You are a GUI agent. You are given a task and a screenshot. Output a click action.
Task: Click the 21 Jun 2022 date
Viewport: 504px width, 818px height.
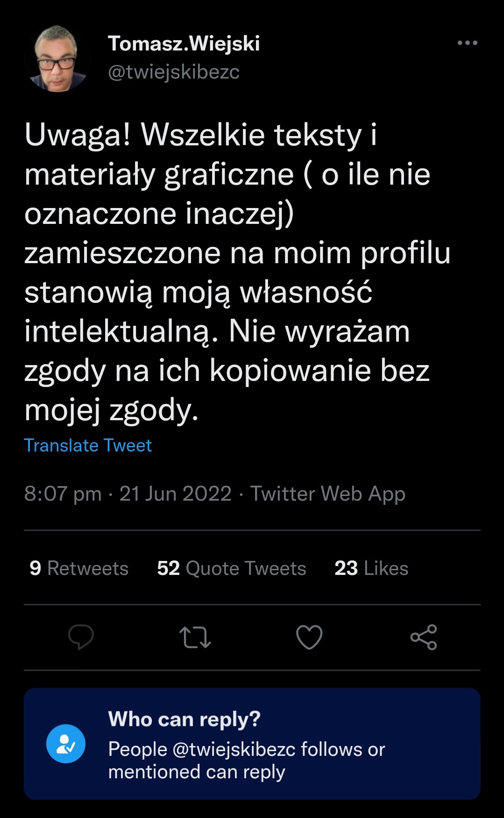[175, 494]
